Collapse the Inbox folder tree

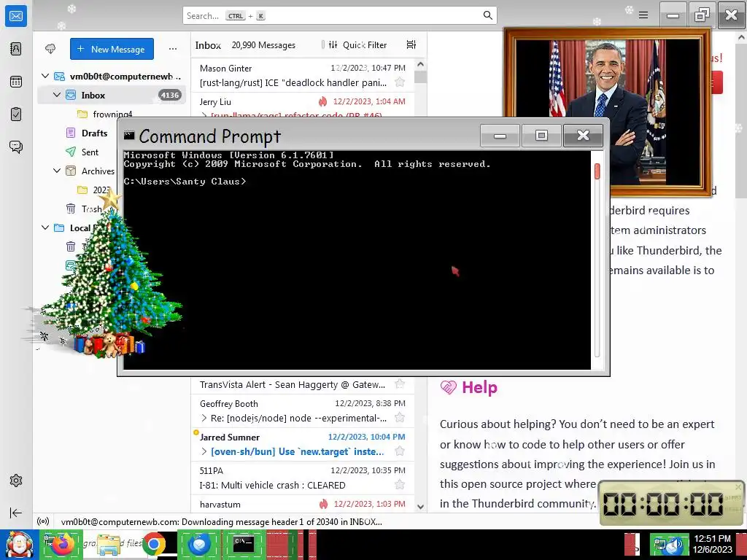(57, 95)
